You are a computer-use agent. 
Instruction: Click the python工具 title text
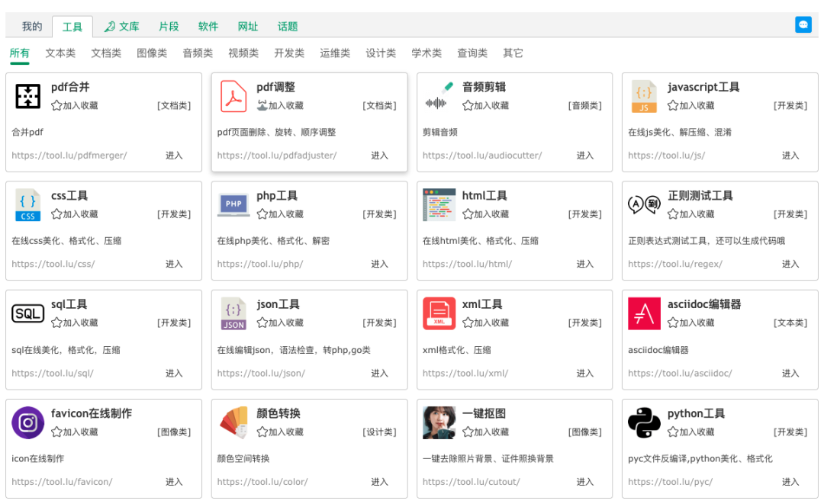pyautogui.click(x=697, y=414)
